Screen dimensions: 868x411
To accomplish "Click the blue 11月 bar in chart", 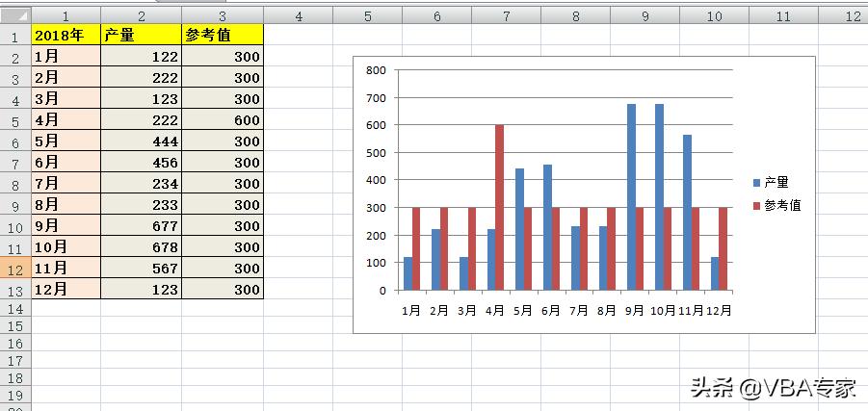I will coord(687,212).
